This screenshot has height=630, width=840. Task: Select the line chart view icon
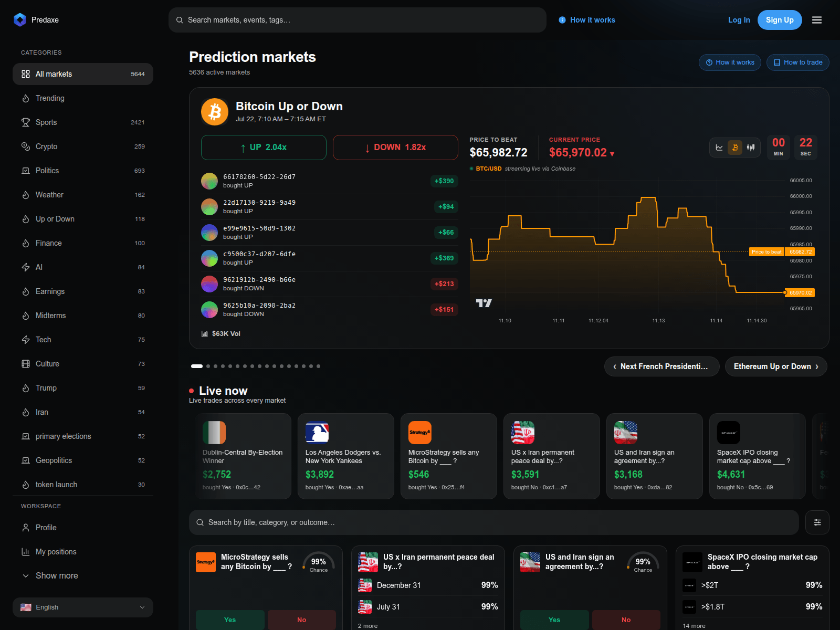coord(719,148)
